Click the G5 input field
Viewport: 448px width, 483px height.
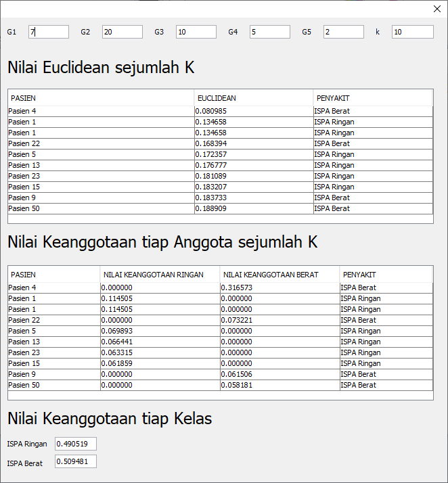click(x=343, y=32)
